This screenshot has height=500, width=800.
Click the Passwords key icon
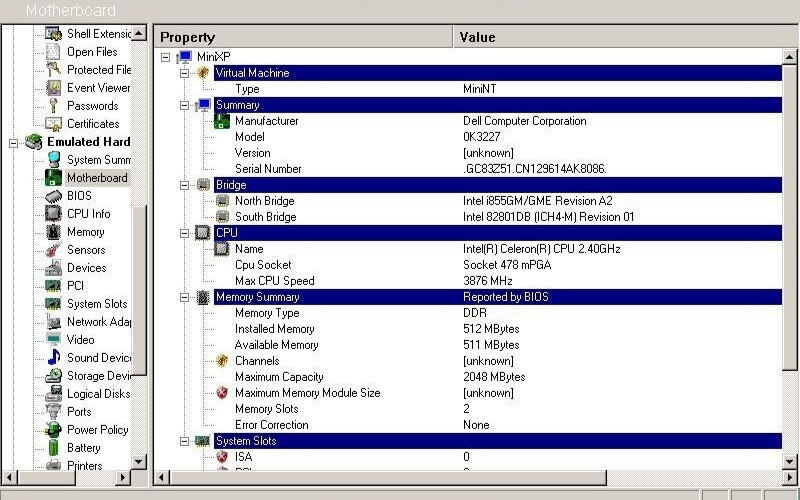click(x=53, y=106)
